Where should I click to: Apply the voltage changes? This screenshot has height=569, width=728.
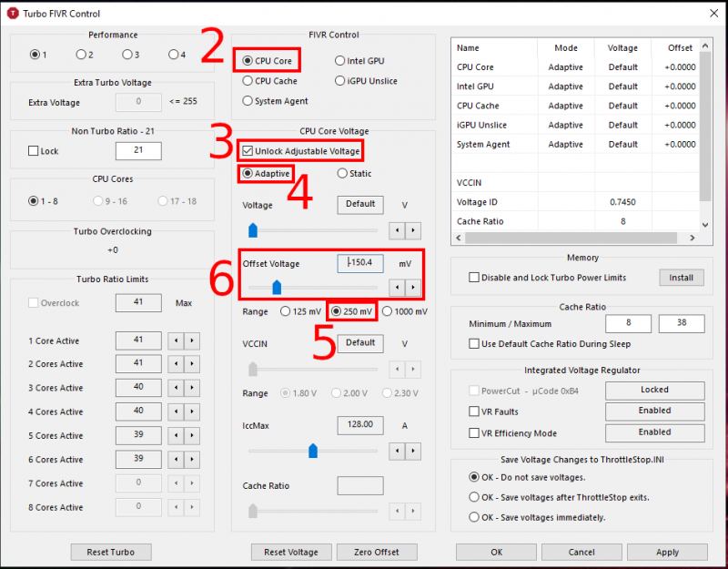coord(667,553)
